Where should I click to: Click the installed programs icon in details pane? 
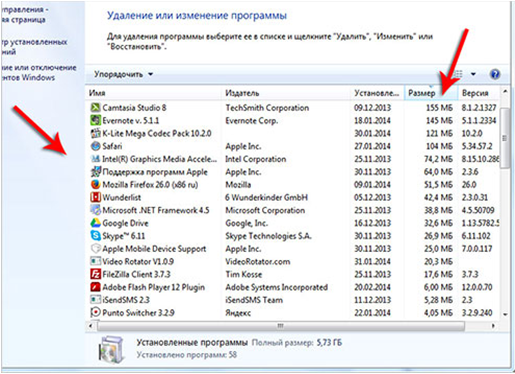[x=112, y=349]
